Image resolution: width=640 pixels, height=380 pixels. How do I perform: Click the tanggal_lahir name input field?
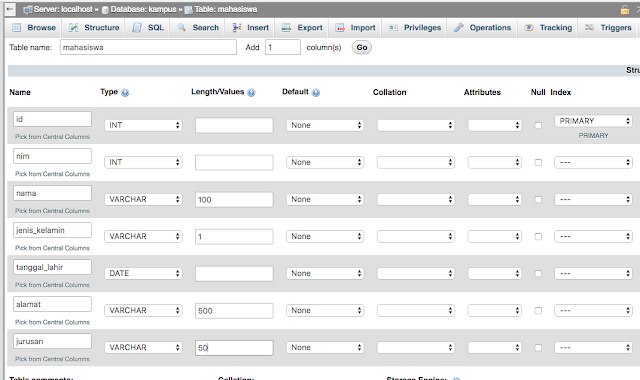[52, 267]
